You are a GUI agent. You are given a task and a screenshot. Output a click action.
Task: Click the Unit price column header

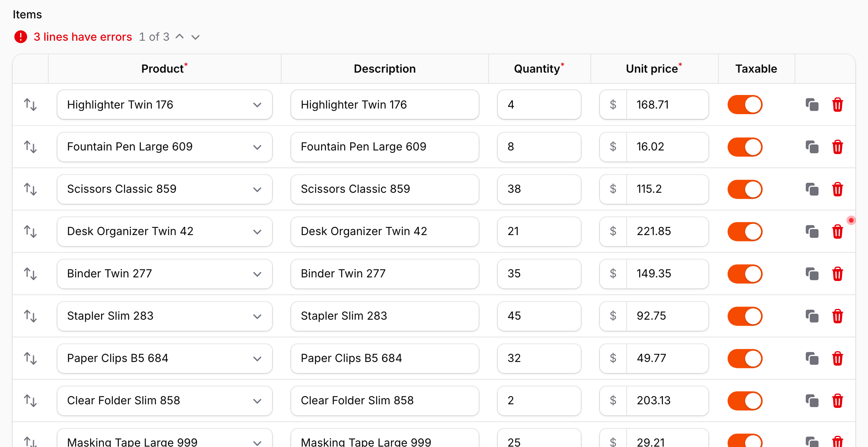coord(654,69)
